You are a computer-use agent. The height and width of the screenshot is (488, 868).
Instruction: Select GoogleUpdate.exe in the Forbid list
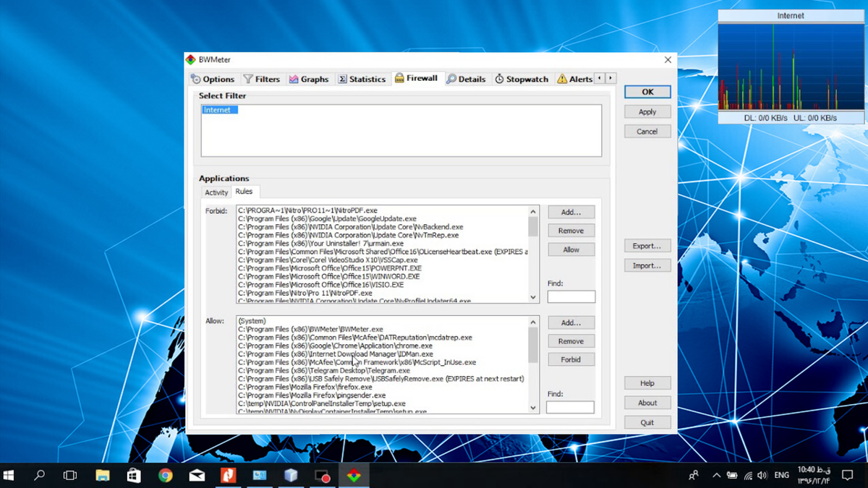(x=327, y=218)
